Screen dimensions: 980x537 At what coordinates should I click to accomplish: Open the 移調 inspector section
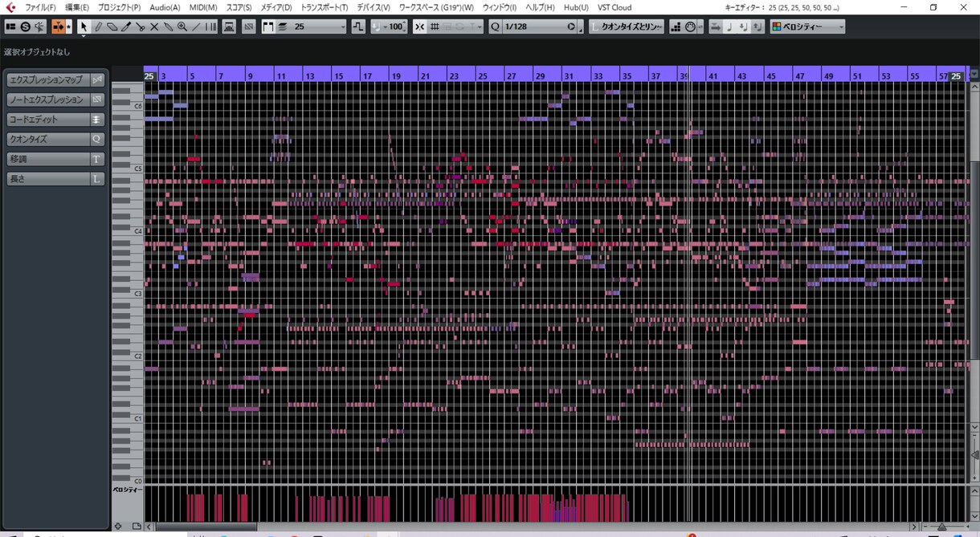pos(47,159)
